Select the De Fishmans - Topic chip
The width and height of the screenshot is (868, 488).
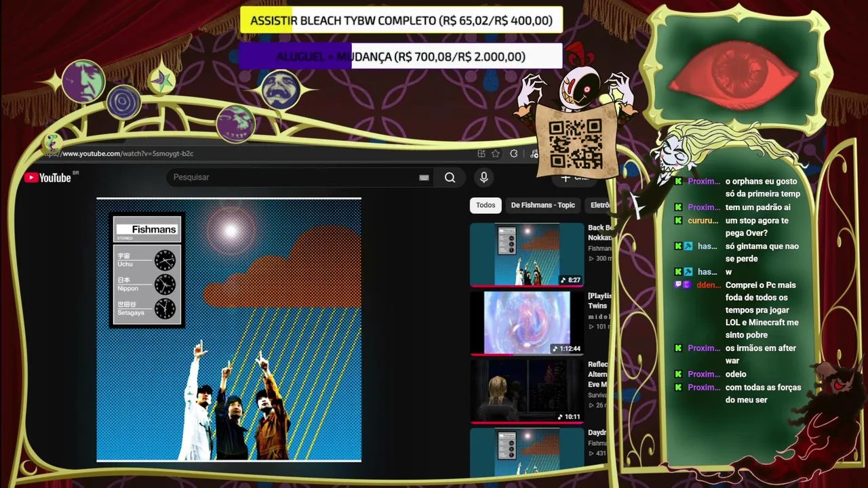542,205
